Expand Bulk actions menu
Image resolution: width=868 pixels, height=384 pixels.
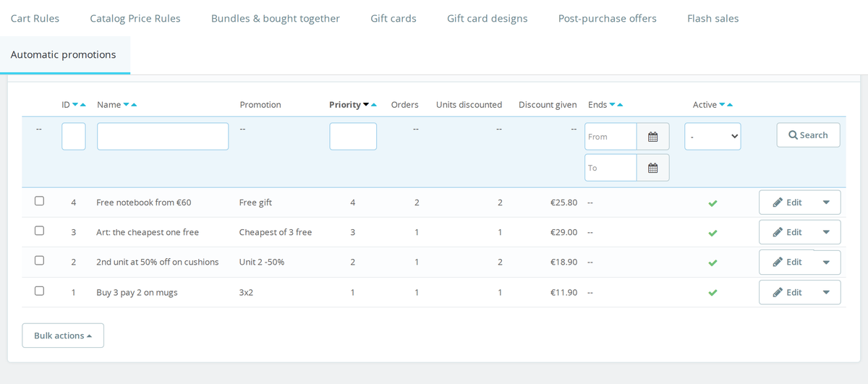coord(63,336)
